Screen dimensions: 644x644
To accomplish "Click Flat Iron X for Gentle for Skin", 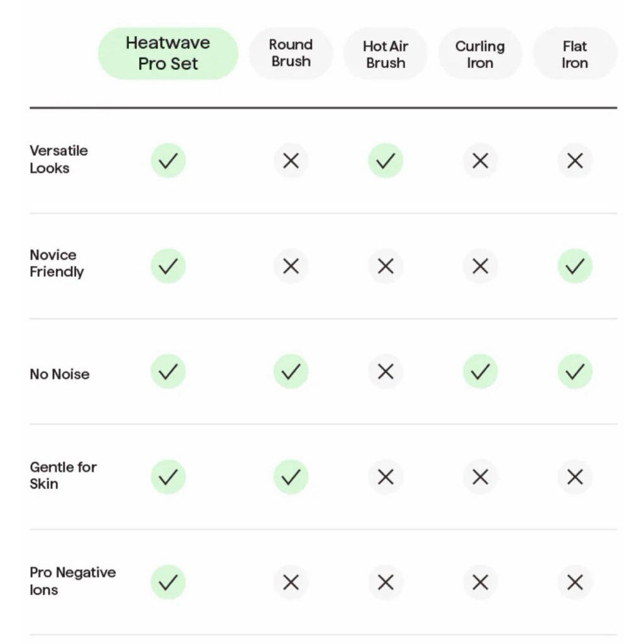I will [575, 477].
